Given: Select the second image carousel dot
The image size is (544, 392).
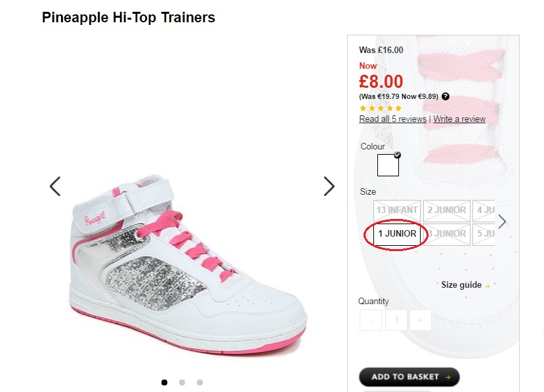Looking at the screenshot, I should [x=182, y=382].
